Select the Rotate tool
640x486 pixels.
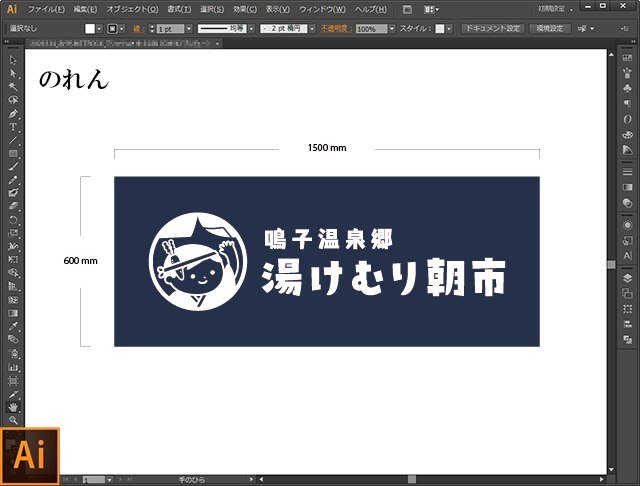pyautogui.click(x=13, y=220)
